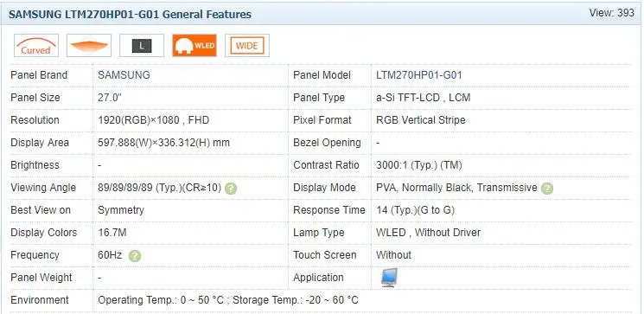Click the WIDE viewing icon
The image size is (644, 314).
[247, 46]
